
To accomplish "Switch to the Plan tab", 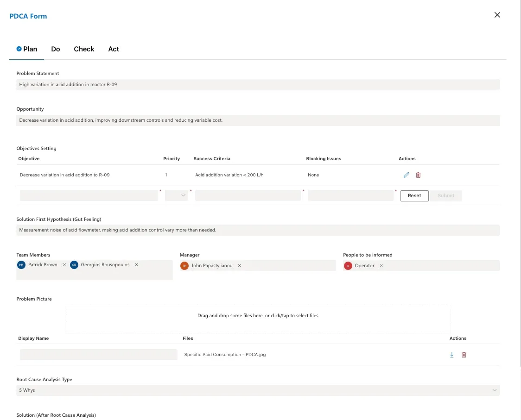I will point(26,49).
